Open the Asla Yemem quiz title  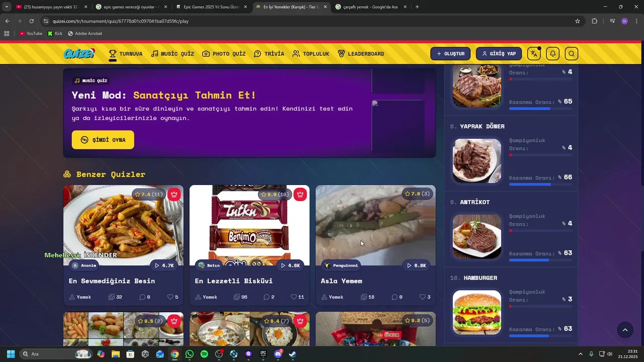tap(342, 281)
